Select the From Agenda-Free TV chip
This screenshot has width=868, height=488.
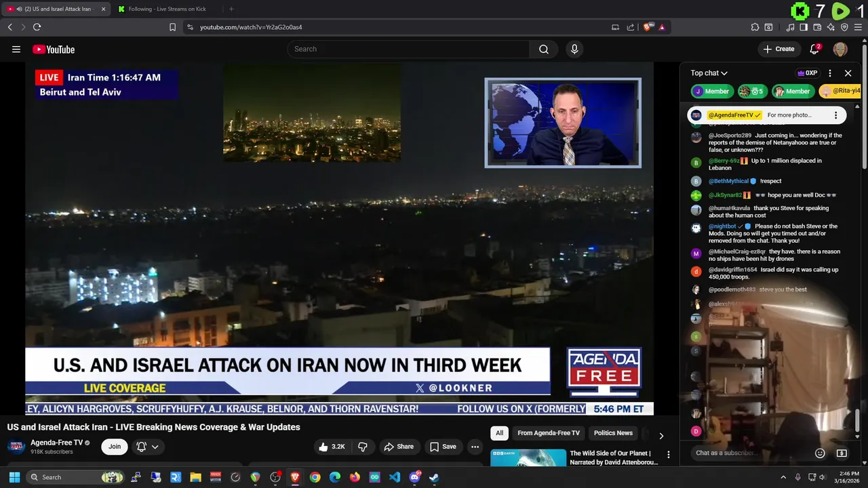tap(549, 433)
